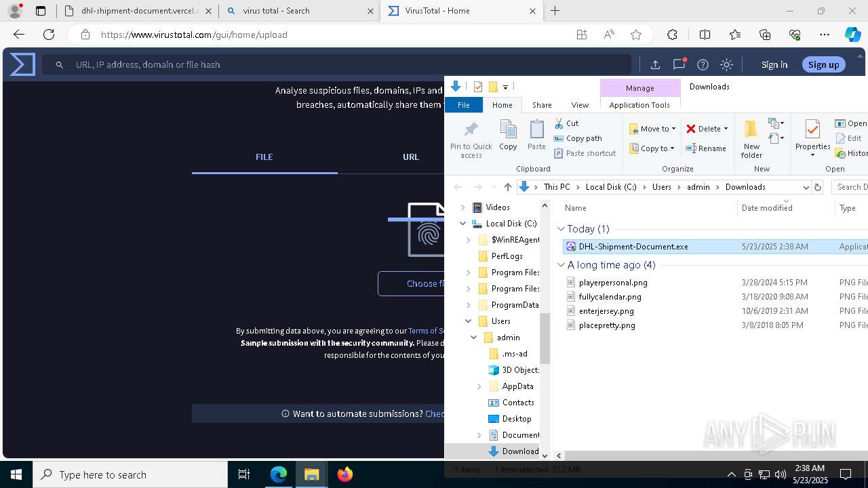Refresh the Explorer folder view
Viewport: 868px width, 488px height.
point(818,187)
